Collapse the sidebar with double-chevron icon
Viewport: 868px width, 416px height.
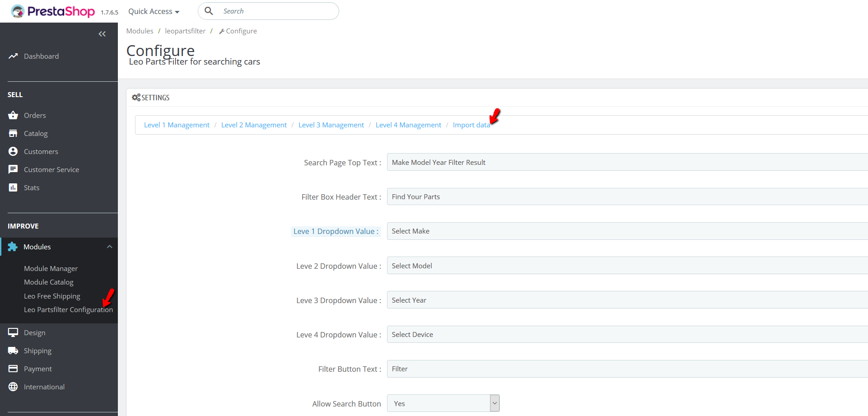tap(102, 34)
